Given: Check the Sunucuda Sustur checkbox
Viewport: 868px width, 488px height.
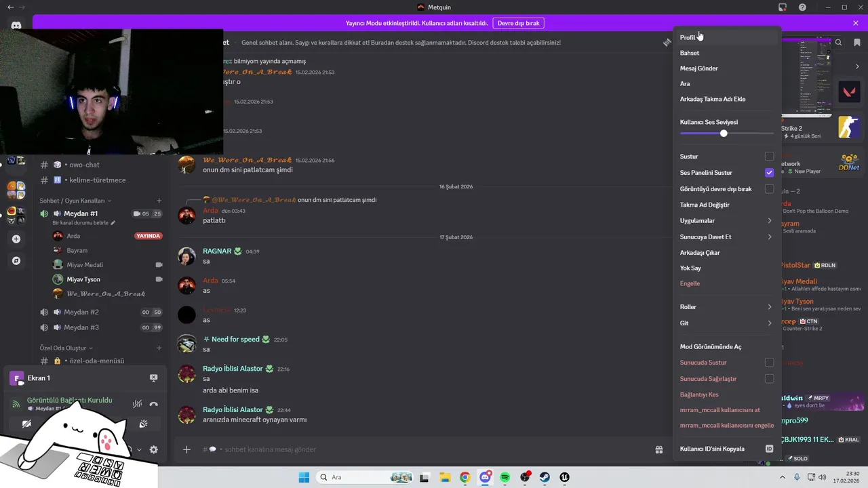Looking at the screenshot, I should click(x=769, y=363).
